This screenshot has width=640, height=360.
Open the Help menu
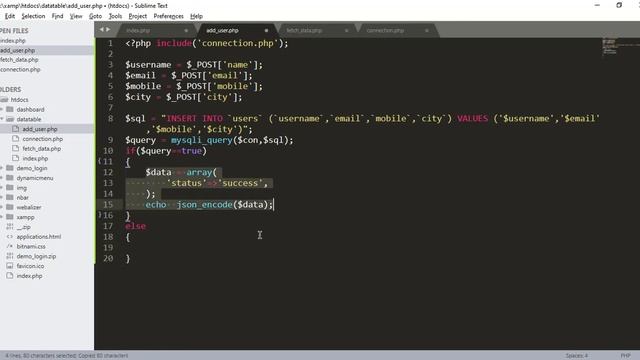(x=196, y=16)
